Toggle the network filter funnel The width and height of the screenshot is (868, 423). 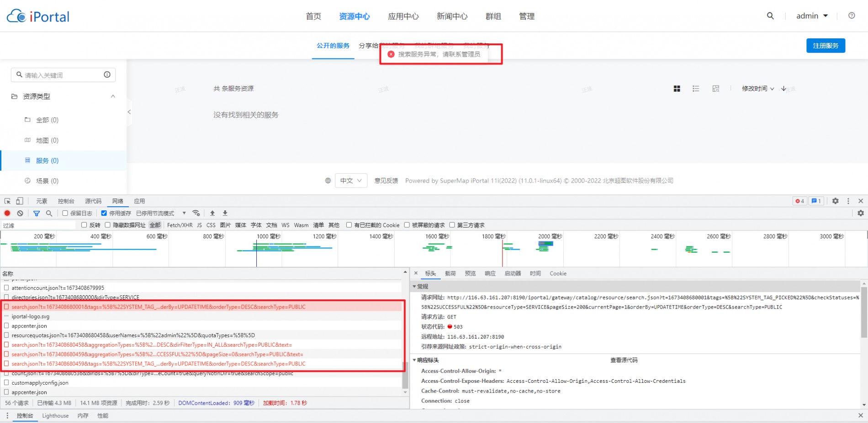tap(37, 213)
